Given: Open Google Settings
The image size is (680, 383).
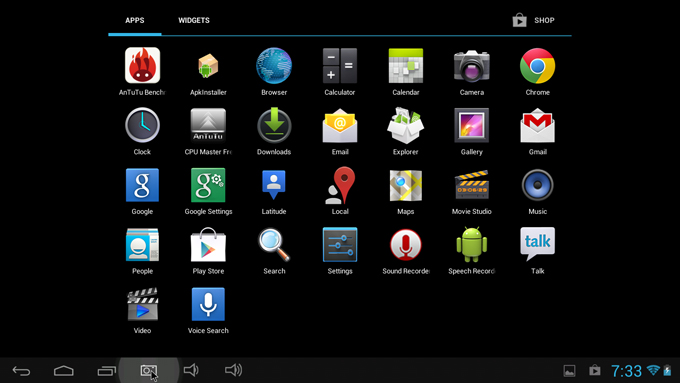Looking at the screenshot, I should [x=208, y=185].
